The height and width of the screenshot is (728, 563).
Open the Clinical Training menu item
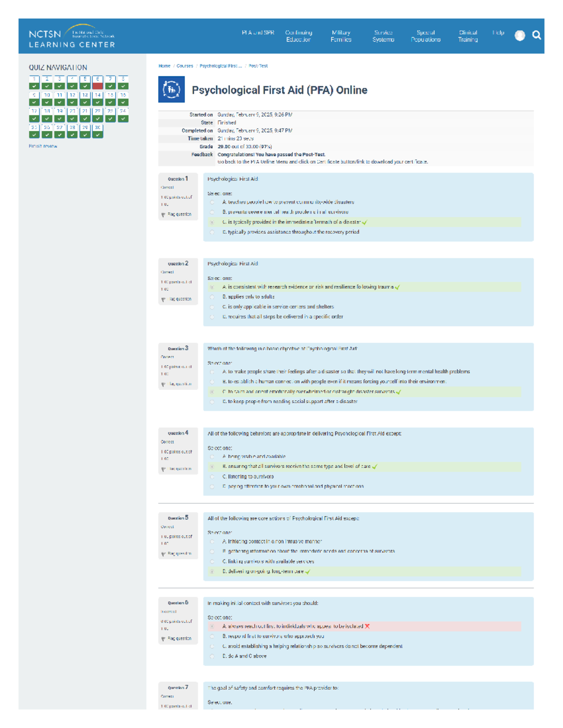468,36
